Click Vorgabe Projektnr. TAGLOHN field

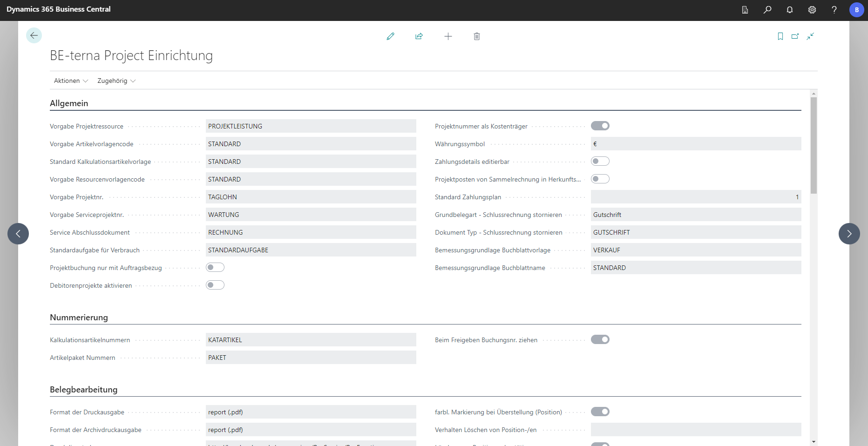click(311, 197)
